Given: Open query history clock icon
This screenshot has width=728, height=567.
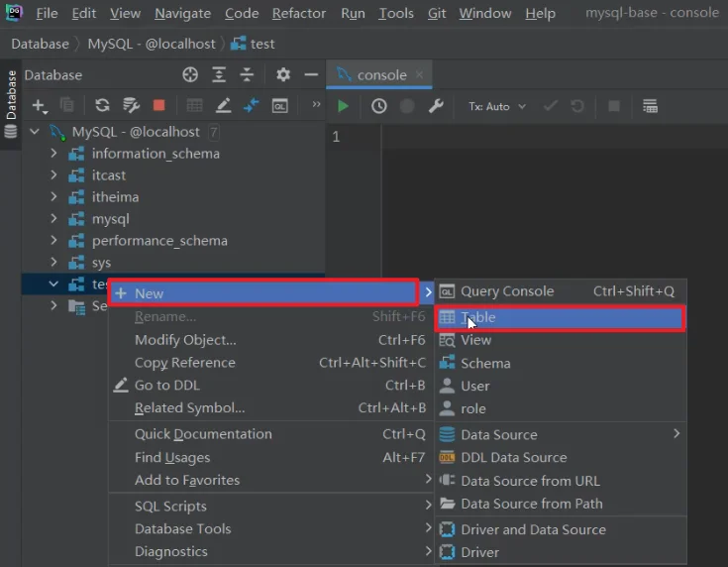Looking at the screenshot, I should pyautogui.click(x=378, y=106).
